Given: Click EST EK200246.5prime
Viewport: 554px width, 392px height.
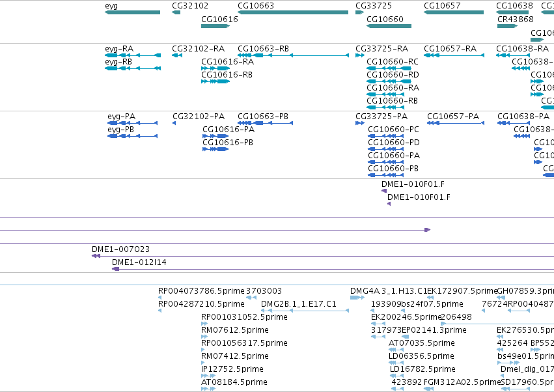Looking at the screenshot, I should tap(406, 317).
